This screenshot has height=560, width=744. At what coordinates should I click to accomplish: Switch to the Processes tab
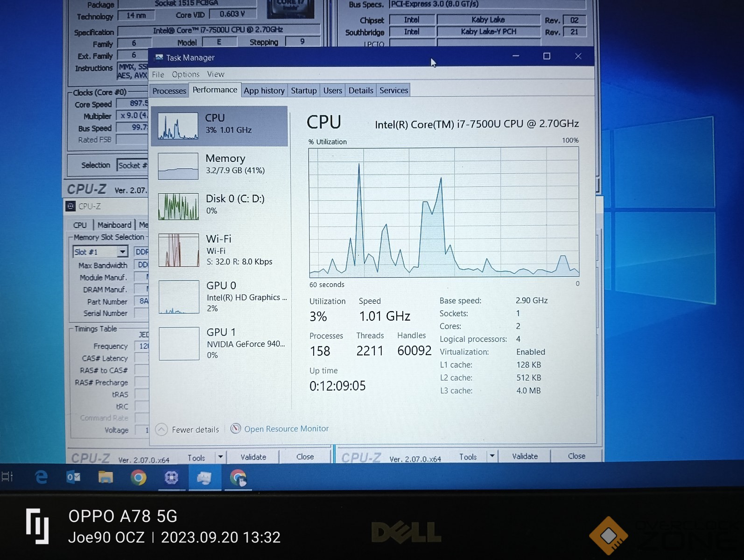[169, 91]
